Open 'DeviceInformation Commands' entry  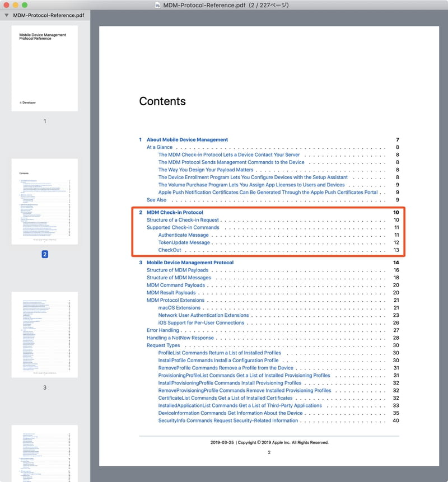click(x=230, y=413)
